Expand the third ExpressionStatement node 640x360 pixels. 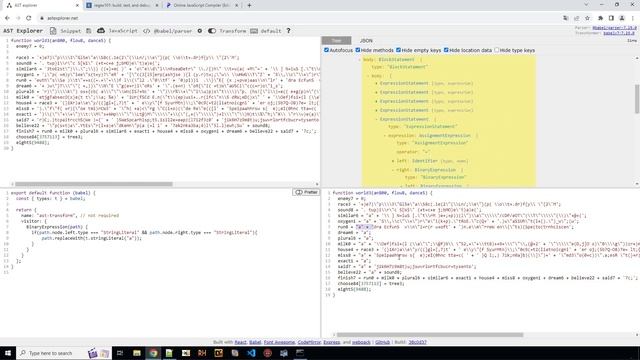404,101
